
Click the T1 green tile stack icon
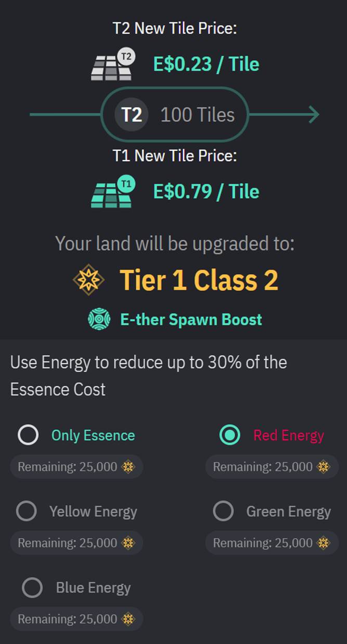coord(112,193)
